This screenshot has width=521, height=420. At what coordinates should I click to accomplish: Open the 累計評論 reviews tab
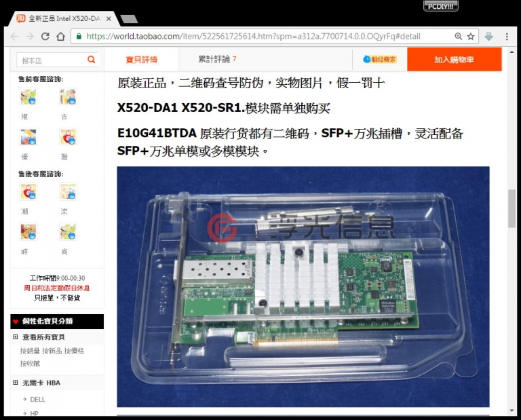pyautogui.click(x=217, y=59)
